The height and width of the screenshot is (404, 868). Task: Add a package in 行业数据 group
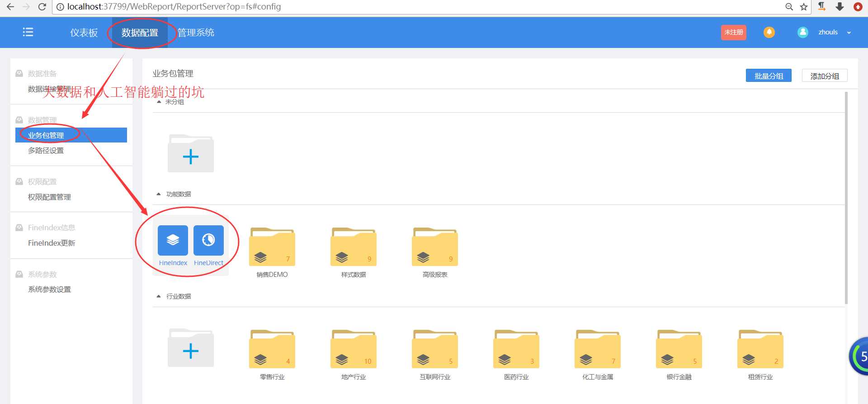point(191,348)
